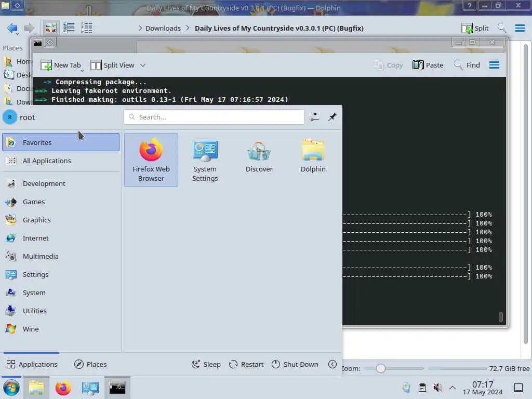The width and height of the screenshot is (532, 399).
Task: Show All Applications category
Action: click(61, 161)
